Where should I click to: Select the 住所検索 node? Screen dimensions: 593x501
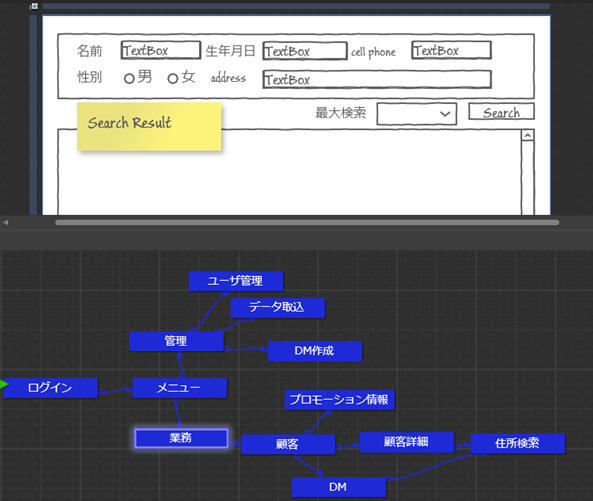point(517,443)
